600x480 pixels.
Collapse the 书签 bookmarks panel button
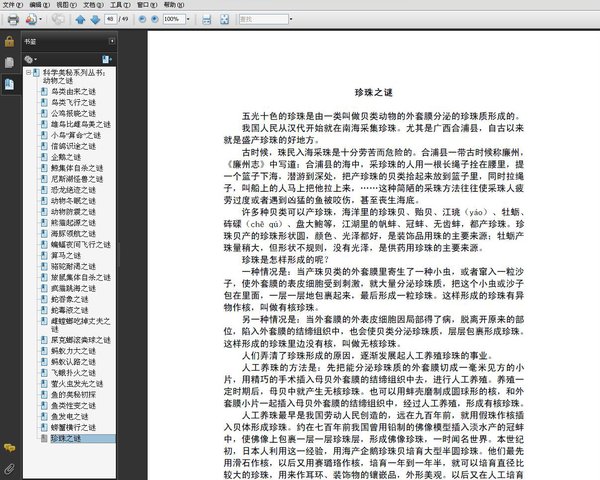click(112, 41)
